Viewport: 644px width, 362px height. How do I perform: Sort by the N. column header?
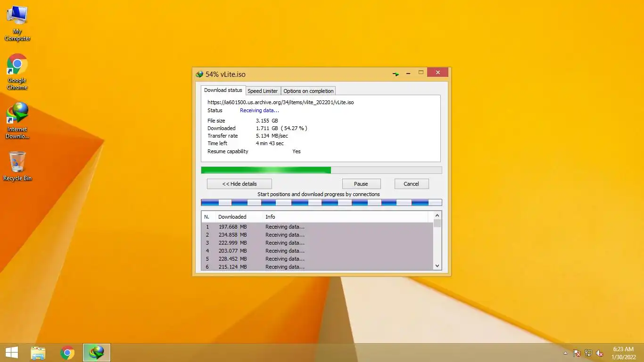click(208, 217)
